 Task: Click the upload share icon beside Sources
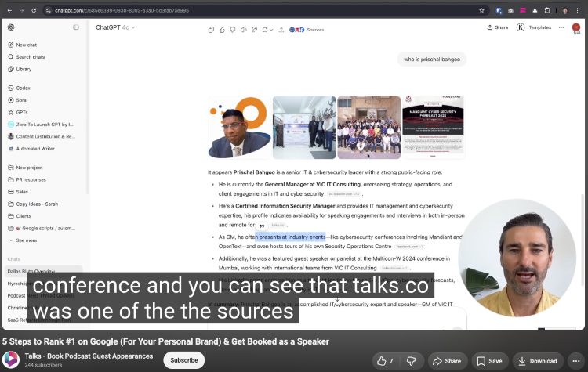281,30
